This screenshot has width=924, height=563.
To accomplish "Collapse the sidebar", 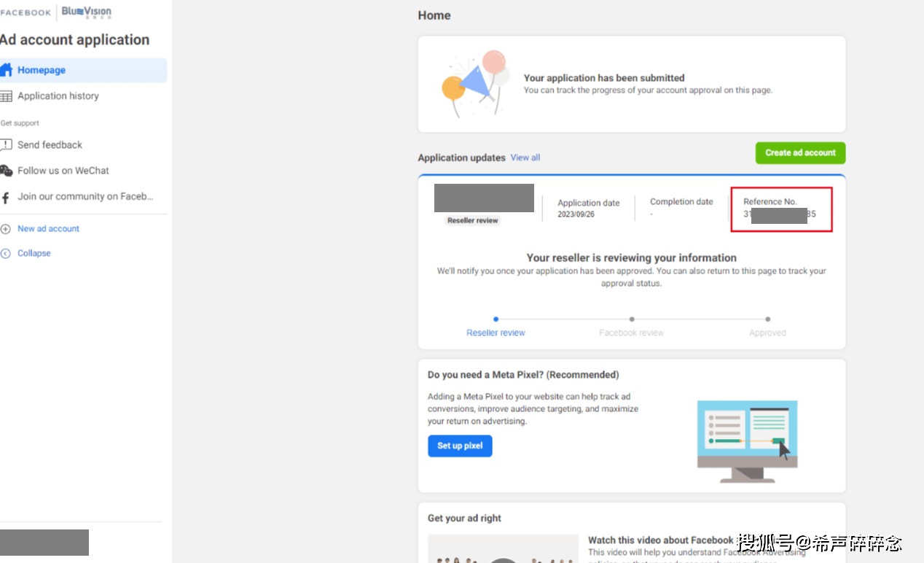I will pos(34,254).
